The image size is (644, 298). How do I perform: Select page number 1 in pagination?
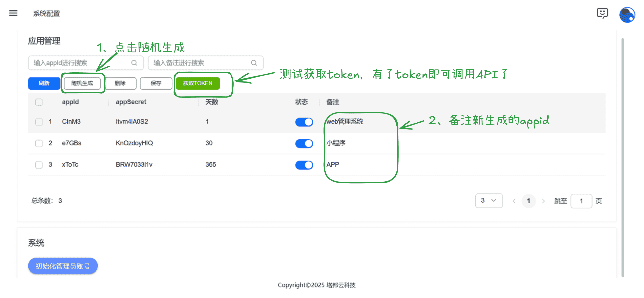528,201
